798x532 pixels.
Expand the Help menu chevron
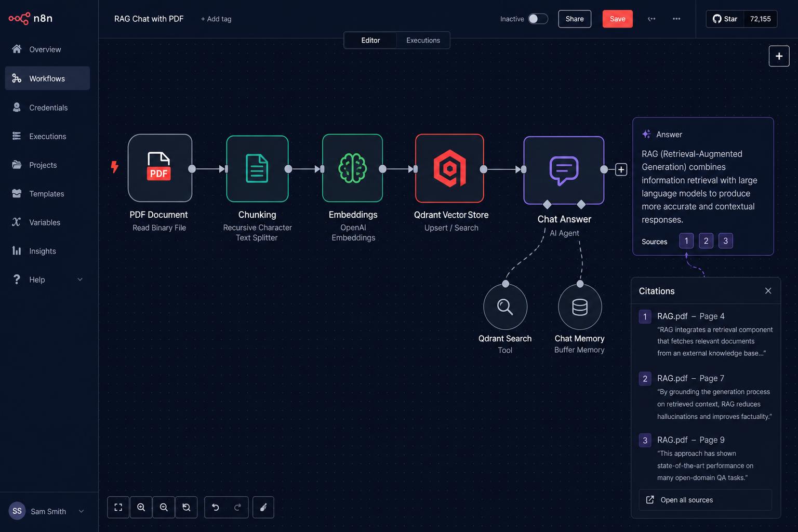pyautogui.click(x=80, y=280)
